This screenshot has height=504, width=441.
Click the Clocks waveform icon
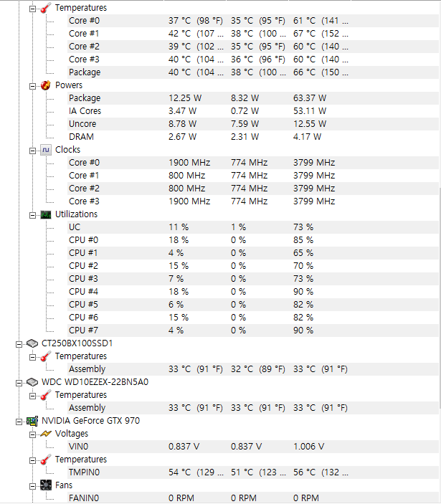coord(45,150)
